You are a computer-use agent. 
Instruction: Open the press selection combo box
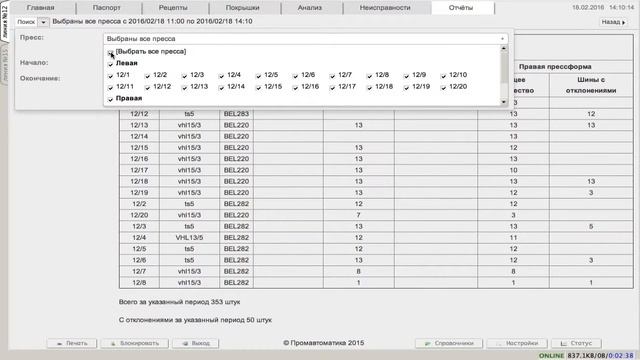[305, 39]
